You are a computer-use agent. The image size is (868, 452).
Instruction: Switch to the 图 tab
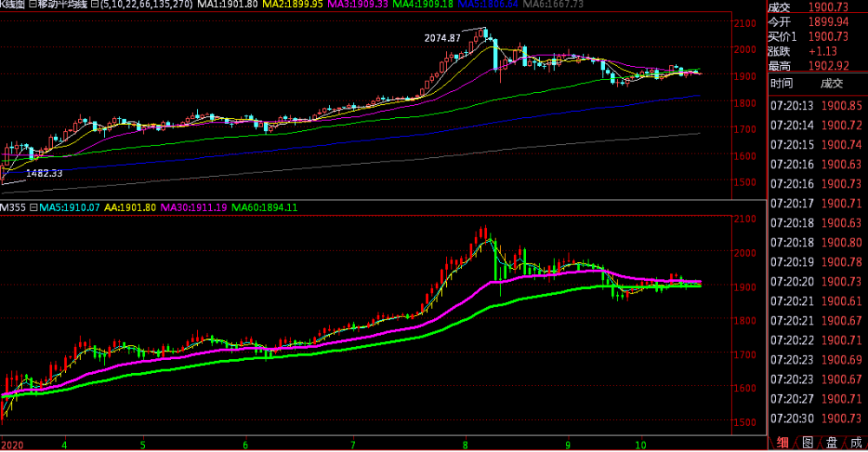tap(806, 442)
